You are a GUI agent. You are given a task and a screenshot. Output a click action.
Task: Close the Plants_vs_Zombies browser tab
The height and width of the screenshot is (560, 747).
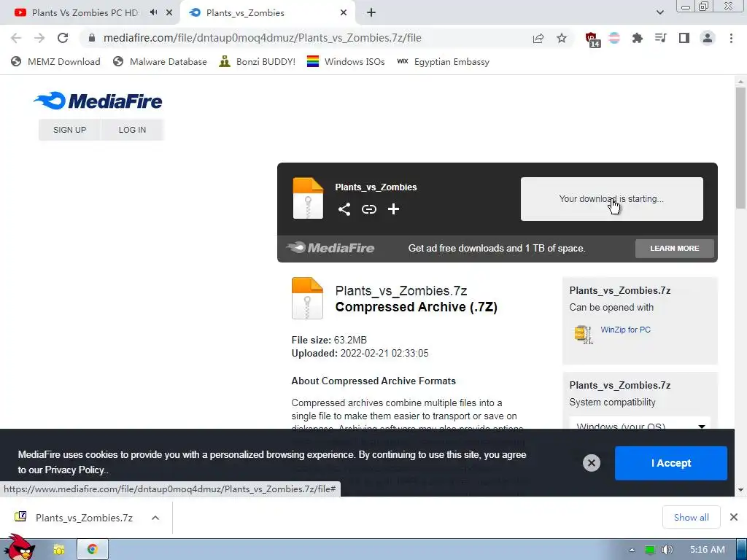point(344,13)
